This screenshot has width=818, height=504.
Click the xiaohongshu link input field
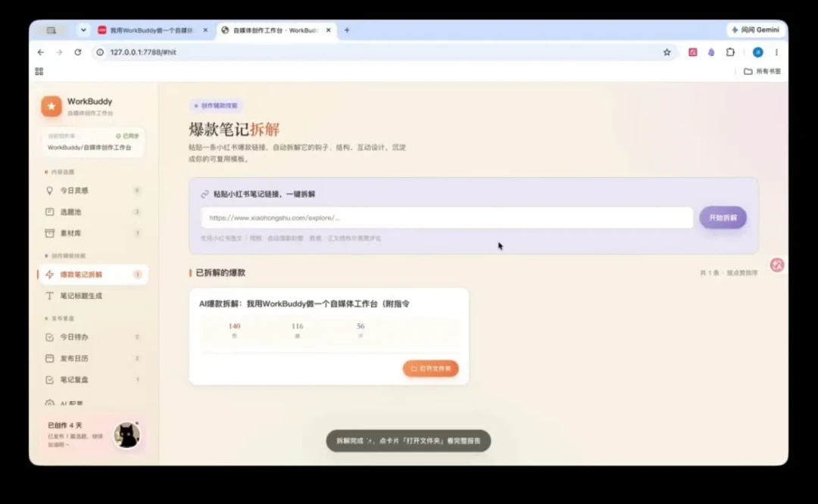click(x=447, y=218)
